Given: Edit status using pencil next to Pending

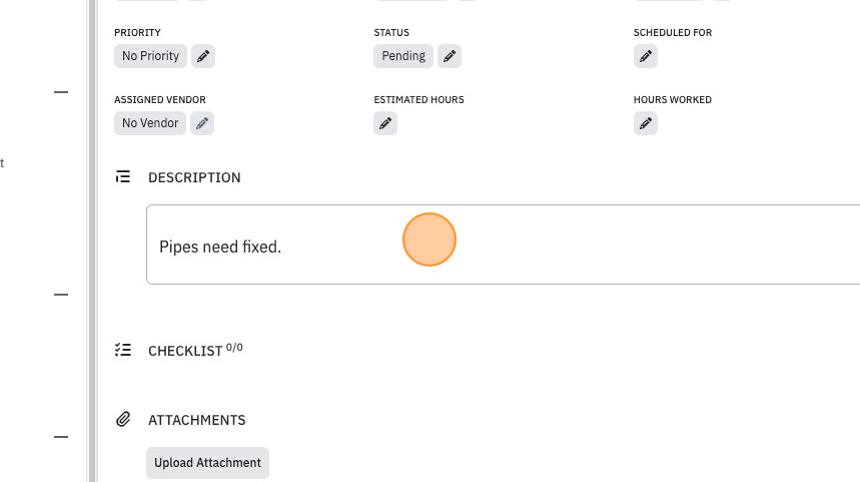Looking at the screenshot, I should click(449, 56).
